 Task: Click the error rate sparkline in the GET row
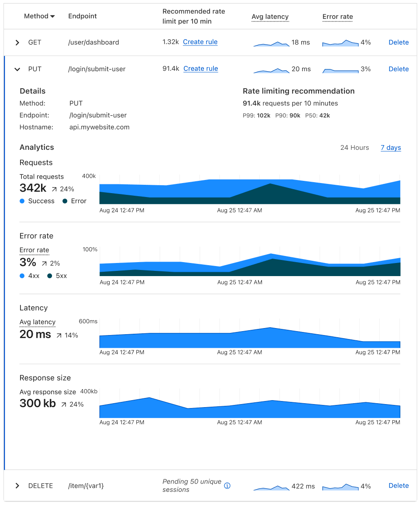[340, 43]
